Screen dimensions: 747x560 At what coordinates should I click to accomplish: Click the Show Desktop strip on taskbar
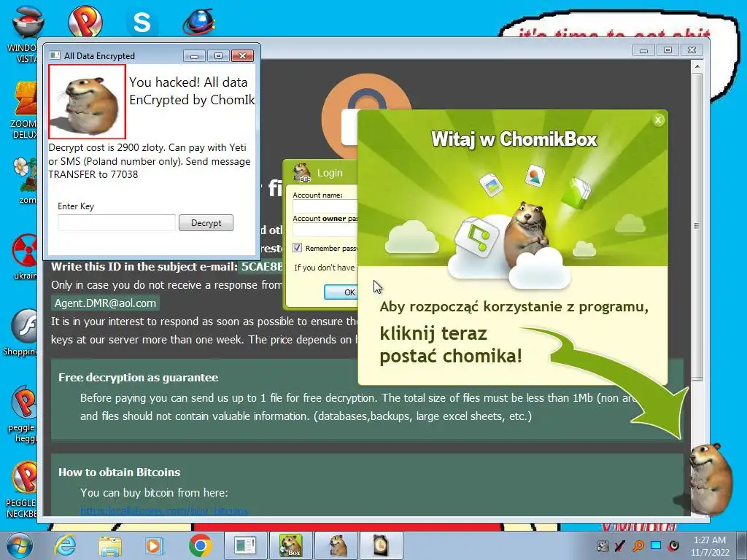pos(743,545)
